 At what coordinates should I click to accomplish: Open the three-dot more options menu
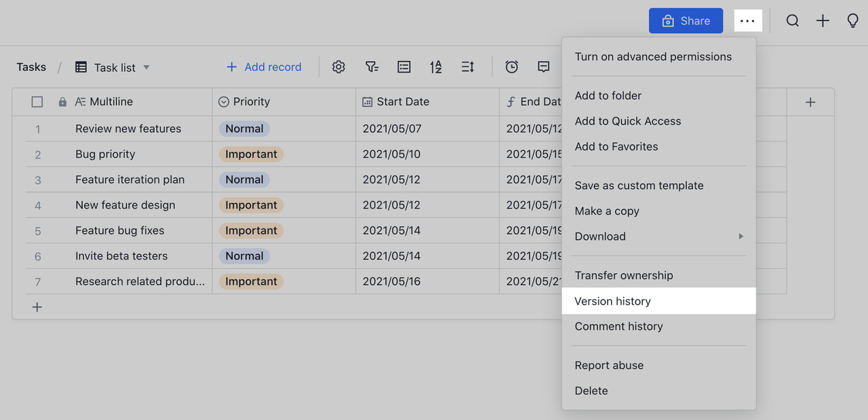click(x=747, y=21)
